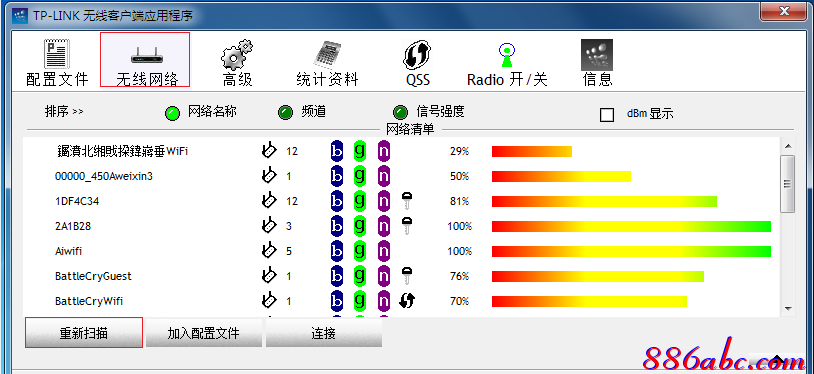Click the 2A1B28 signal strength bar
Viewport: 814px width, 374px height.
tap(631, 226)
